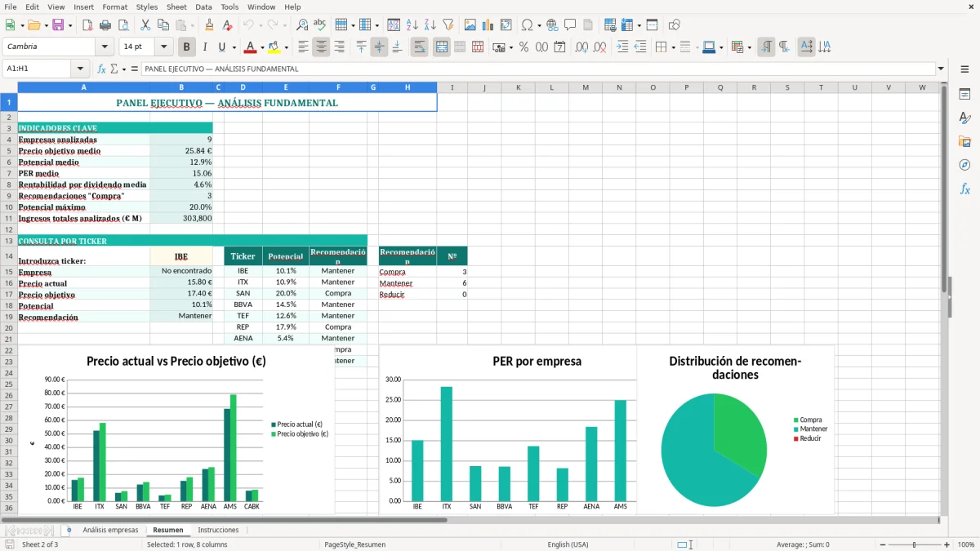The height and width of the screenshot is (551, 980).
Task: Insert an image
Action: (470, 25)
